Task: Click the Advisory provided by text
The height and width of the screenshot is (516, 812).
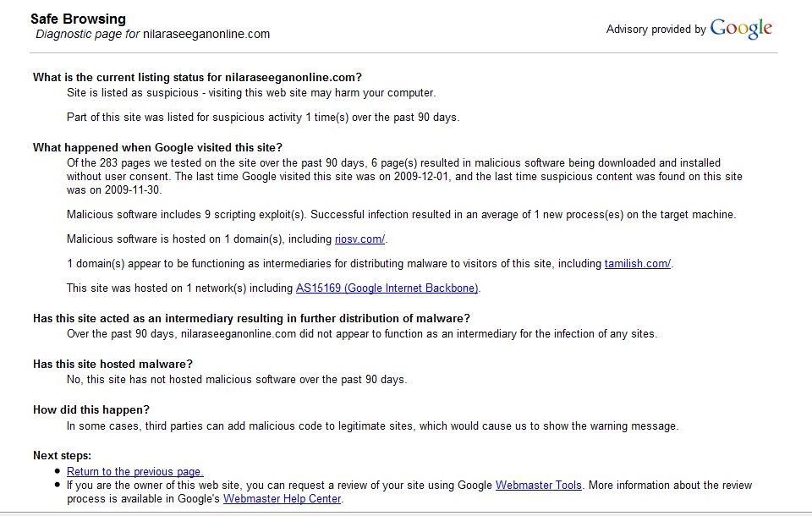Action: point(656,30)
